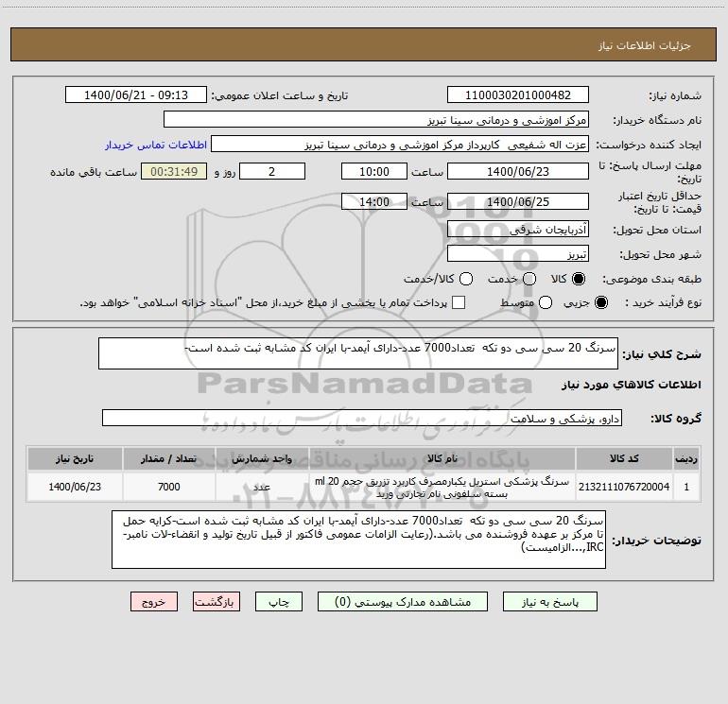
Task: Click the need date cell 1400/06/23 in table
Action: (x=75, y=487)
